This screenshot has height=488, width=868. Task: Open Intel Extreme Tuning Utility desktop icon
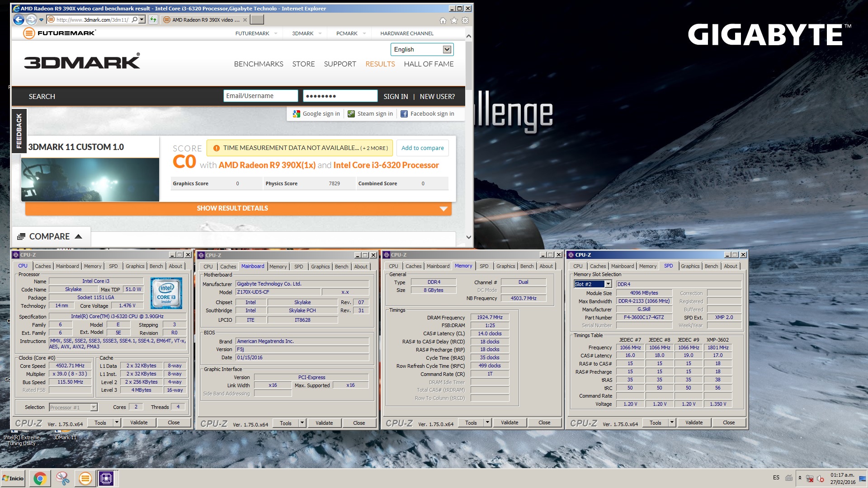click(x=21, y=436)
